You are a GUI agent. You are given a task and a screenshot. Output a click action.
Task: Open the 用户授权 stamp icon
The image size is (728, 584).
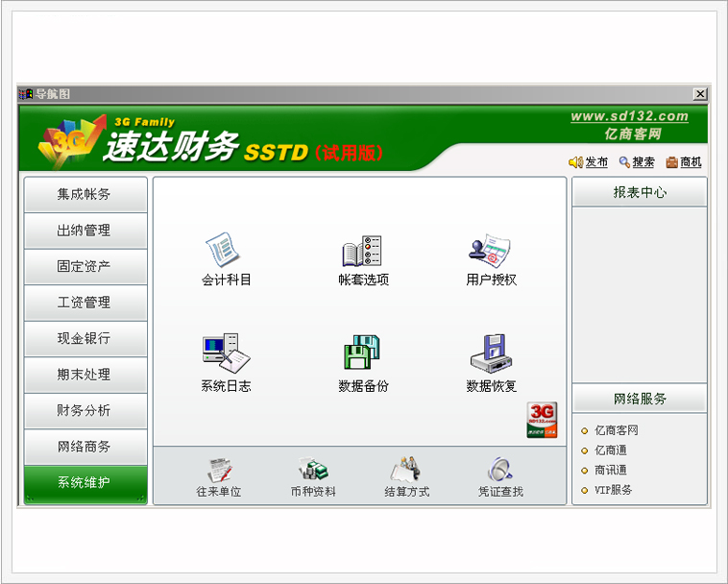(x=490, y=250)
